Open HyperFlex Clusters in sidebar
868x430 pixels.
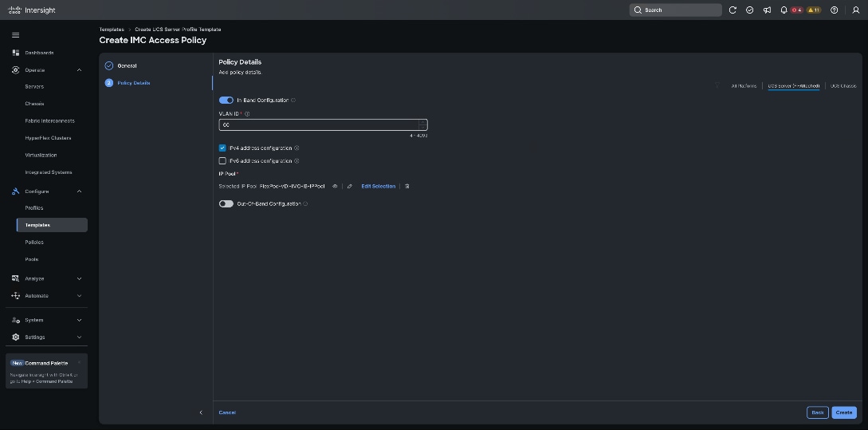(x=48, y=138)
